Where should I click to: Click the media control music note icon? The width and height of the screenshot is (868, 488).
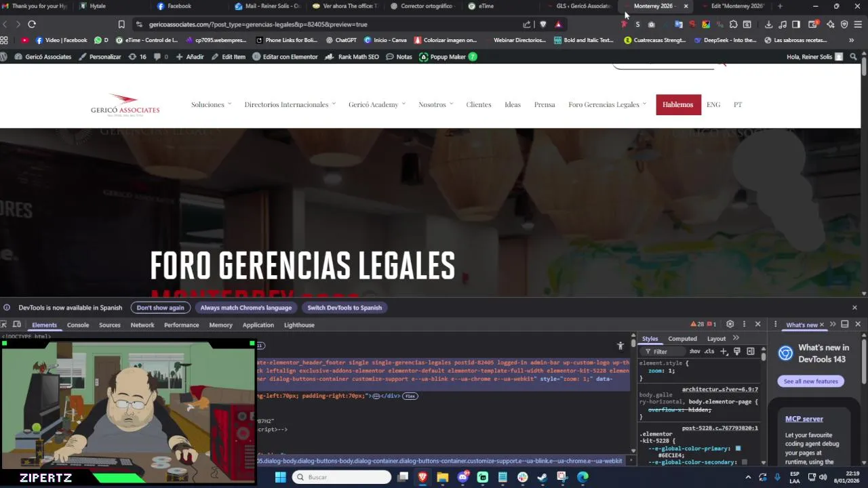point(783,24)
